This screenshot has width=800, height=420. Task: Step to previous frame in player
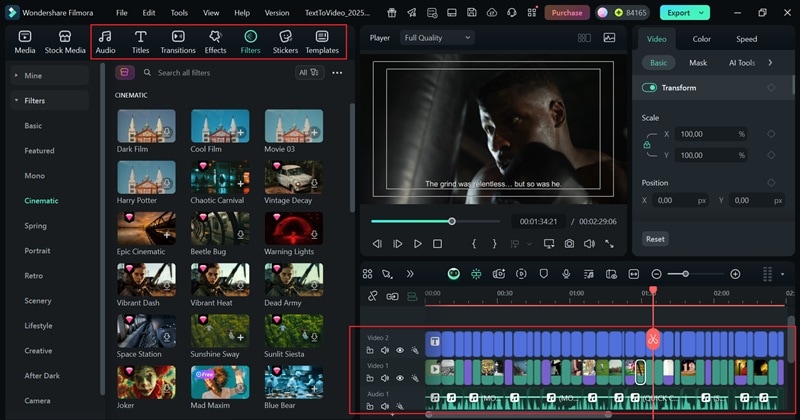[377, 244]
